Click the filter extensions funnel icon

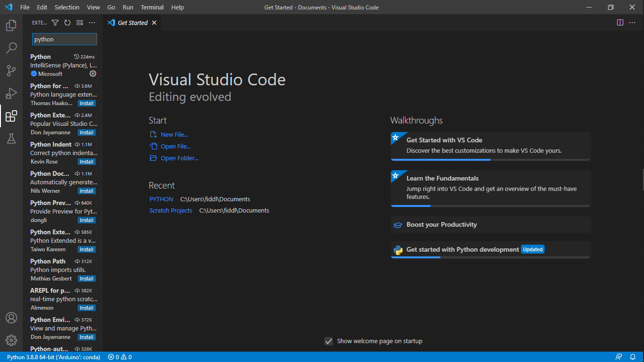(55, 23)
